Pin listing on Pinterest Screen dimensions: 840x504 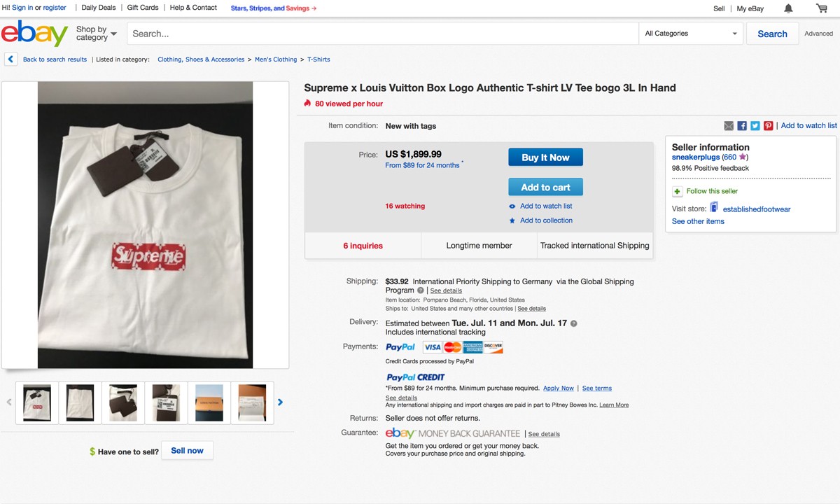(x=769, y=126)
